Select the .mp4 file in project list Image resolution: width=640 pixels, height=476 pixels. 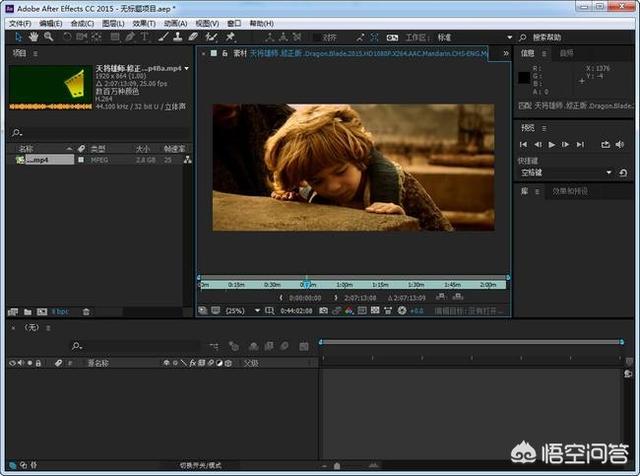[x=40, y=160]
